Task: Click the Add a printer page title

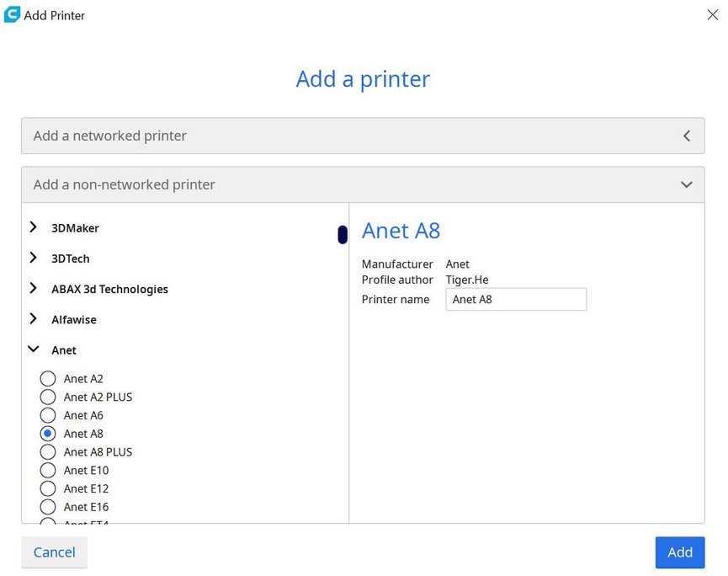Action: [x=363, y=79]
